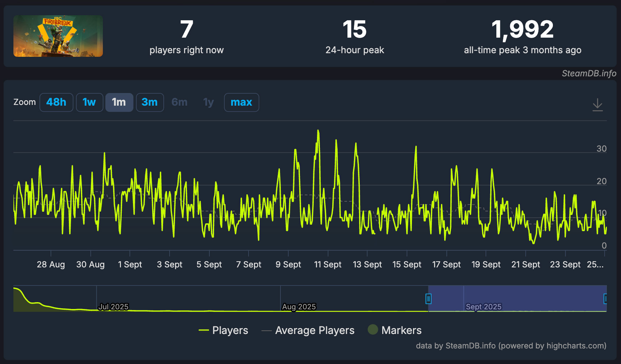Image resolution: width=621 pixels, height=364 pixels.
Task: Click the disabled 1y zoom button
Action: [x=208, y=102]
